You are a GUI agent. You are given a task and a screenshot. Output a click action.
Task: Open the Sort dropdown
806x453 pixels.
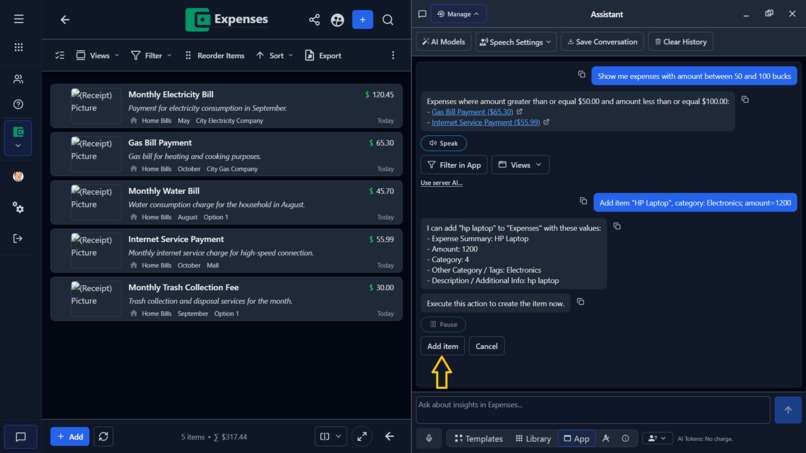click(274, 56)
